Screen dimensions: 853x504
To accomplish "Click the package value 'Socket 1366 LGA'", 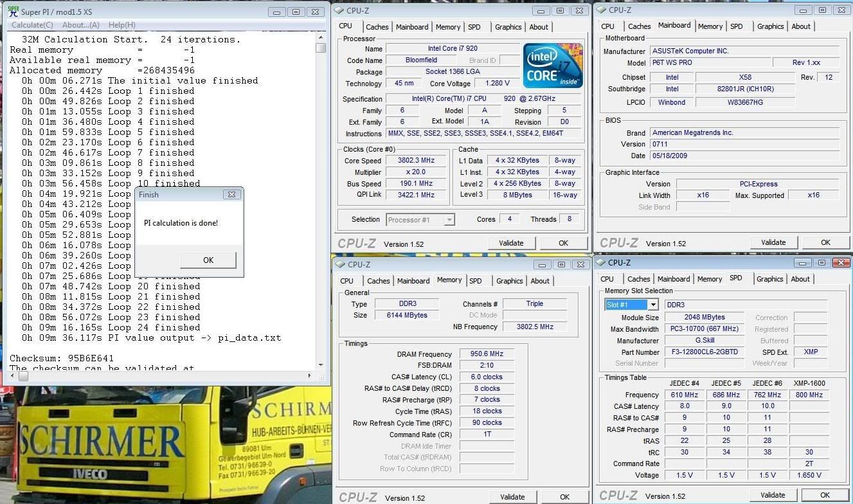I will [x=453, y=72].
